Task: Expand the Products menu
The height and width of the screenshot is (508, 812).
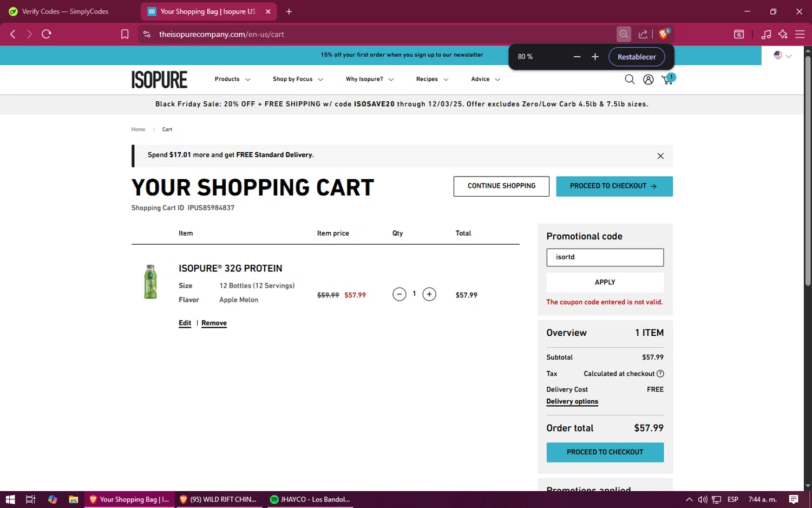Action: pos(232,79)
